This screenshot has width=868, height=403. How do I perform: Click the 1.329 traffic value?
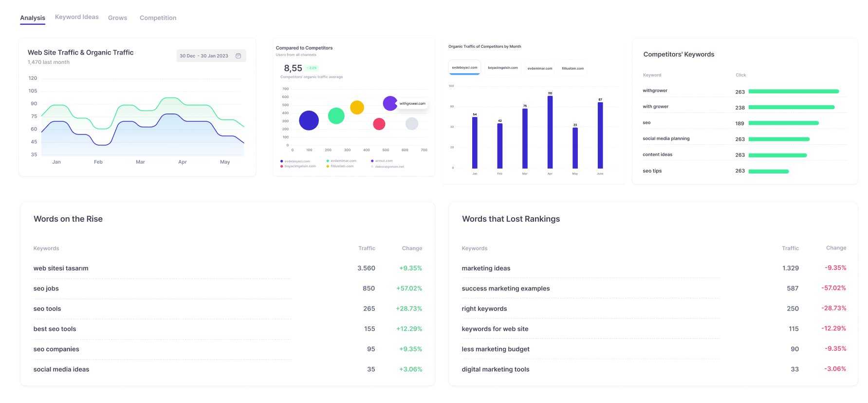(x=791, y=269)
